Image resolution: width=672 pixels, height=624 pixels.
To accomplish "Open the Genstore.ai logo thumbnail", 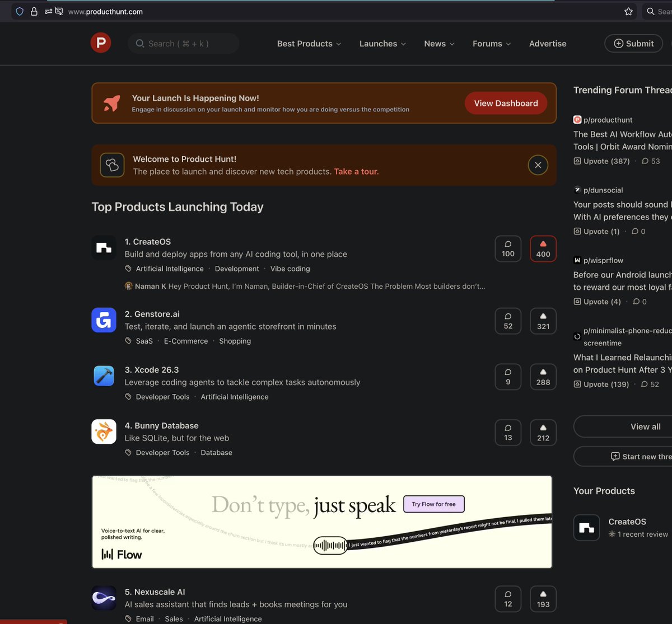I will [x=104, y=320].
